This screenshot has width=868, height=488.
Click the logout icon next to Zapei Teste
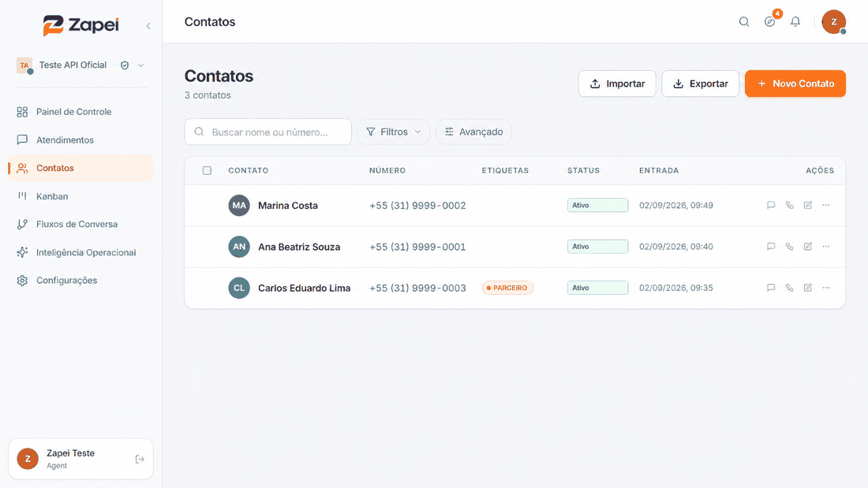140,460
